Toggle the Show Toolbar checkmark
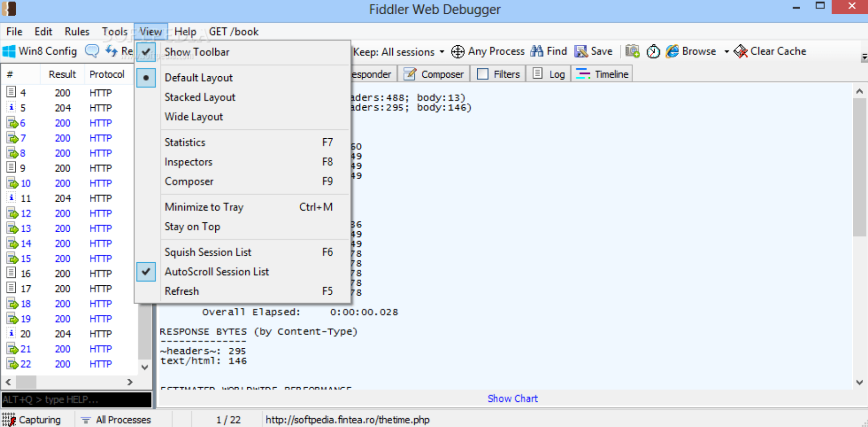The image size is (868, 427). [x=146, y=52]
